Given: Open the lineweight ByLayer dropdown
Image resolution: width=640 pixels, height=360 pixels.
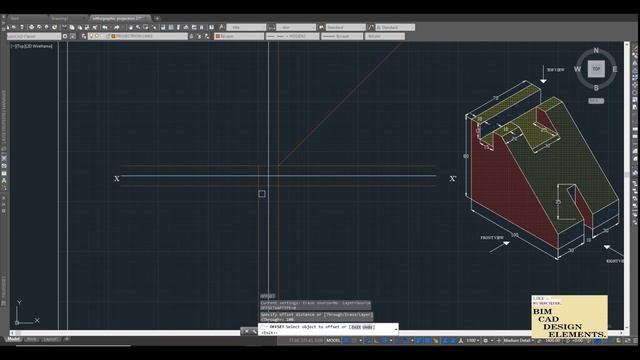Looking at the screenshot, I should click(x=342, y=36).
